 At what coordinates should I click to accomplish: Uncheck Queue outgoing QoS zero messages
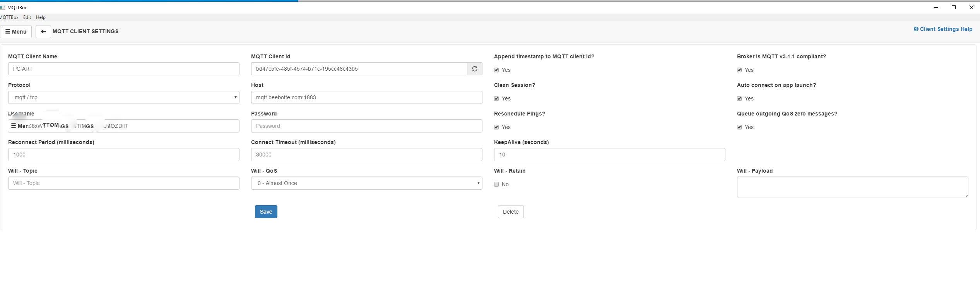tap(739, 127)
